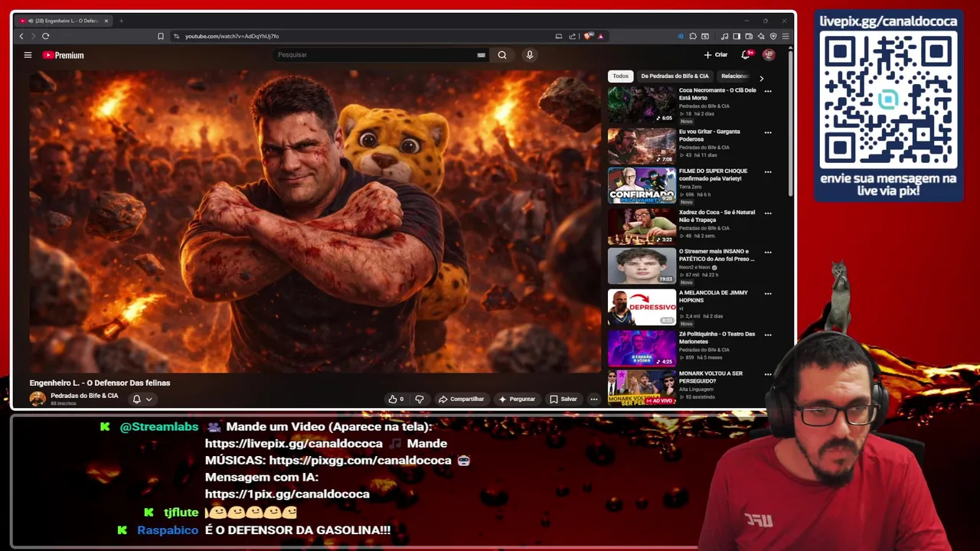Open more actions under the video

(593, 399)
